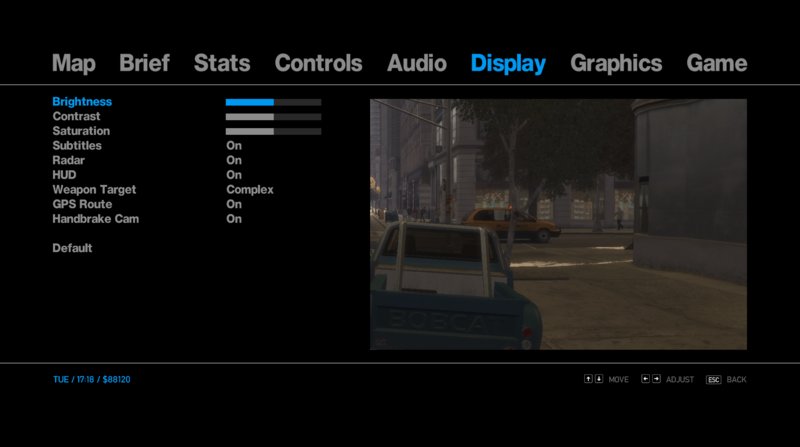Toggle the HUD On value
Image resolution: width=800 pixels, height=447 pixels.
[234, 175]
